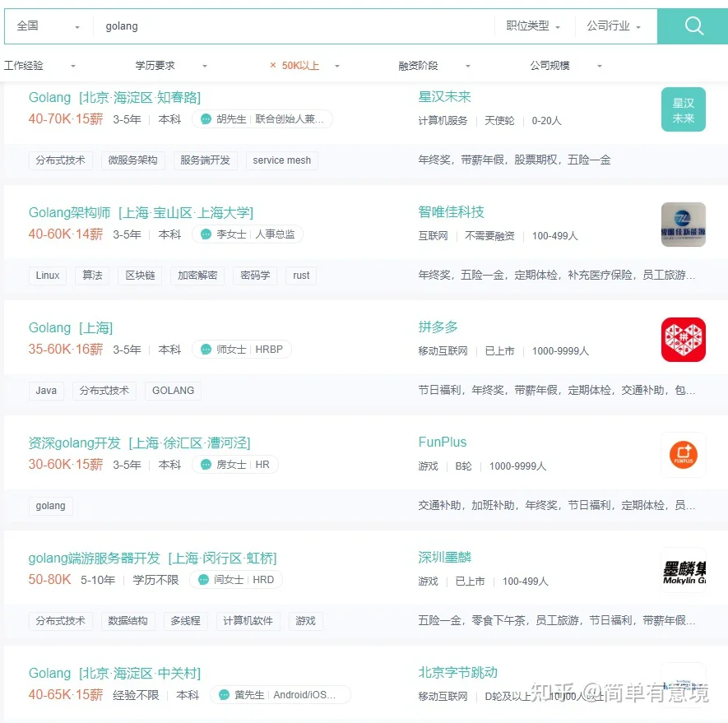
Task: Open the 北京字节跳动 company link
Action: pyautogui.click(x=457, y=672)
